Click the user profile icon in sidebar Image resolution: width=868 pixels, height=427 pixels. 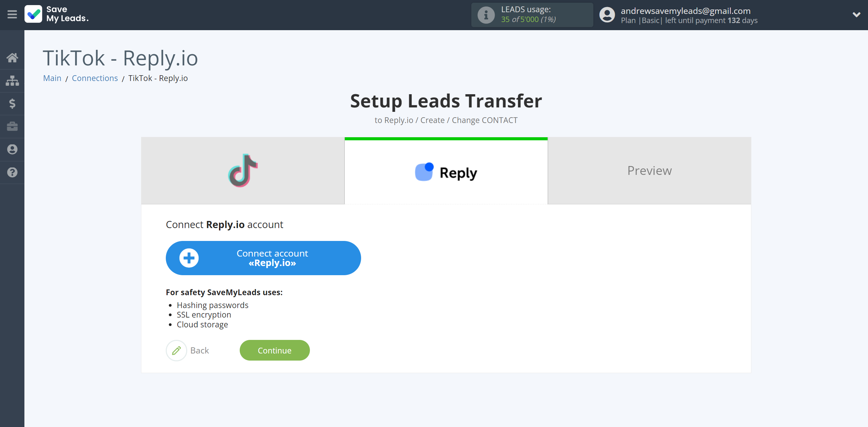[x=12, y=149]
